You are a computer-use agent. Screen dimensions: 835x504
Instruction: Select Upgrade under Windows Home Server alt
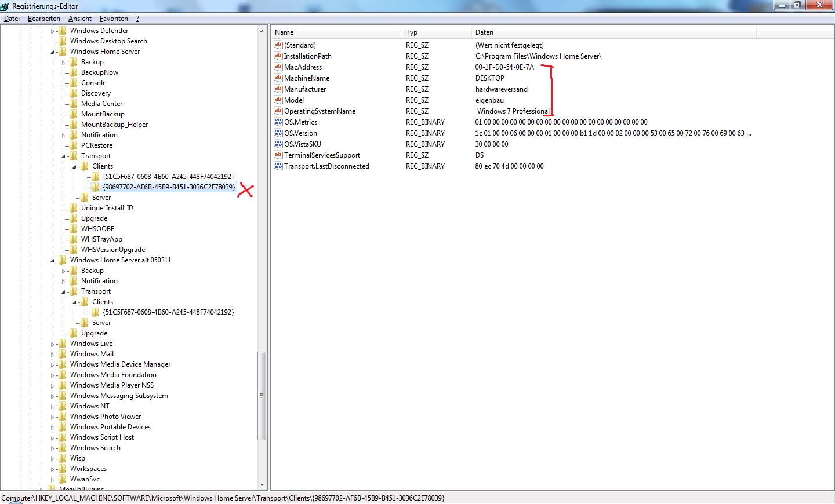pyautogui.click(x=94, y=333)
